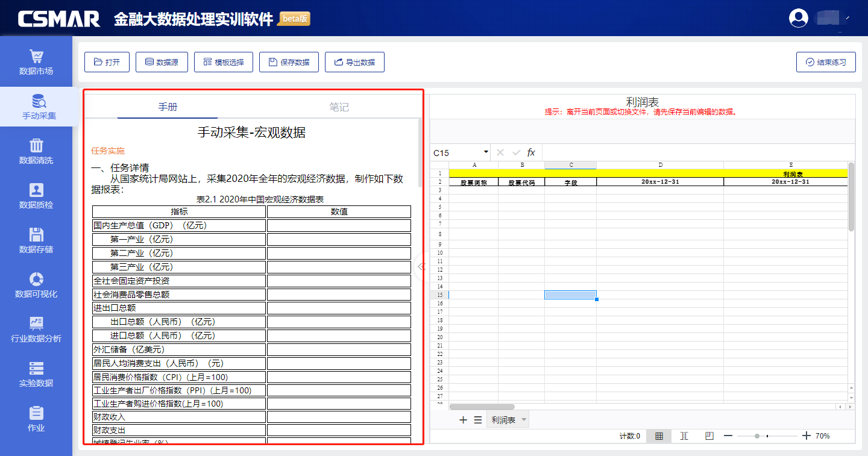Toggle page break preview mode
868x456 pixels.
pyautogui.click(x=684, y=436)
